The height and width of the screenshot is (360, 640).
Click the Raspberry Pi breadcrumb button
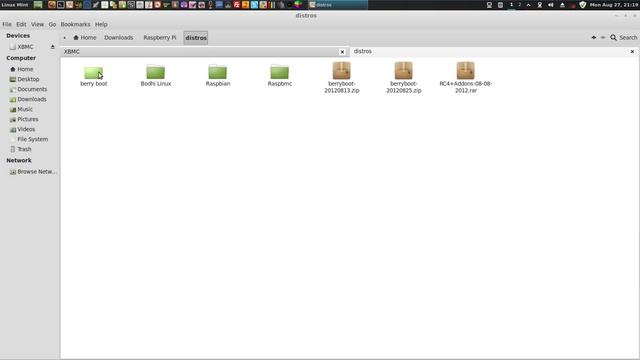[x=160, y=38]
